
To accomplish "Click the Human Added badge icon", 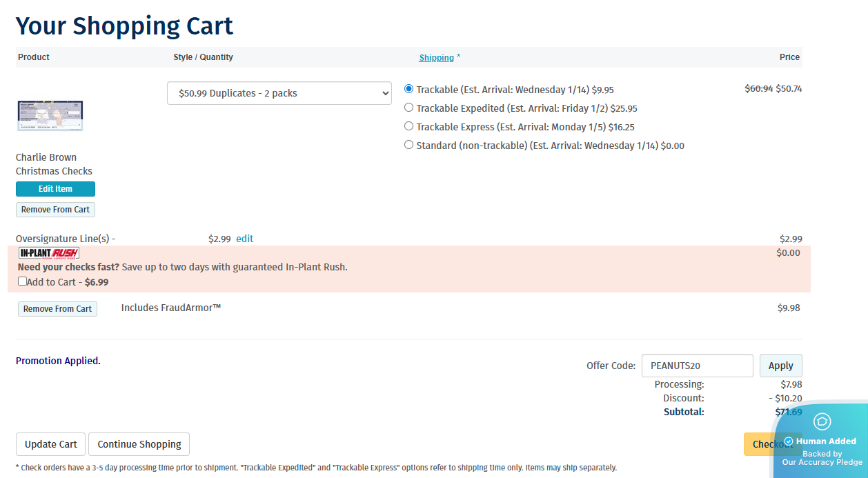I will [822, 421].
